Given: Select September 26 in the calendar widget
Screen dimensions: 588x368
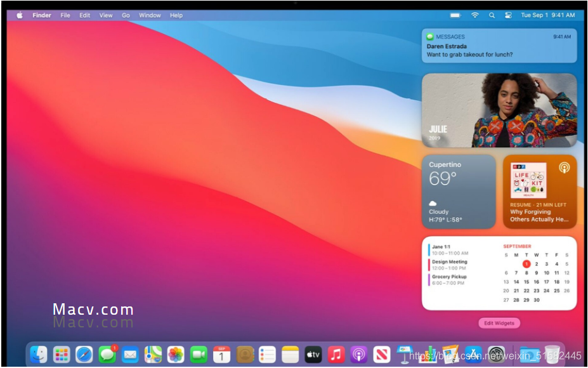Looking at the screenshot, I should 566,291.
